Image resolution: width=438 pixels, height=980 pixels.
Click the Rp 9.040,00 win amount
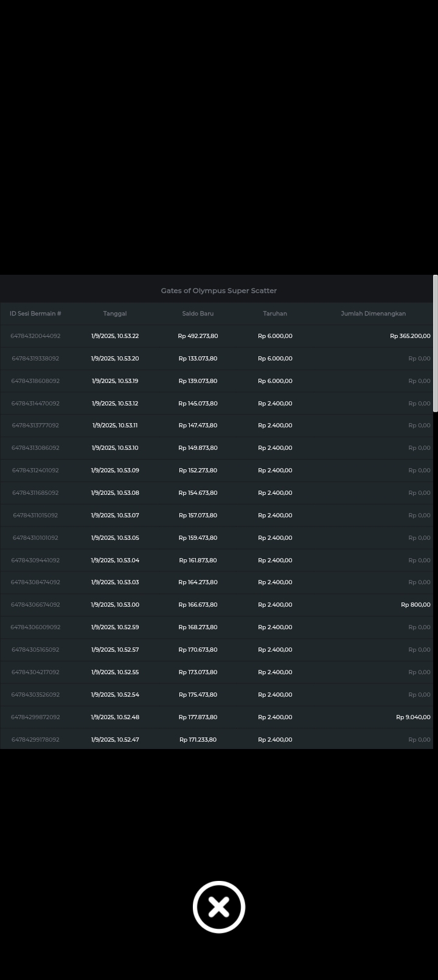pos(413,717)
